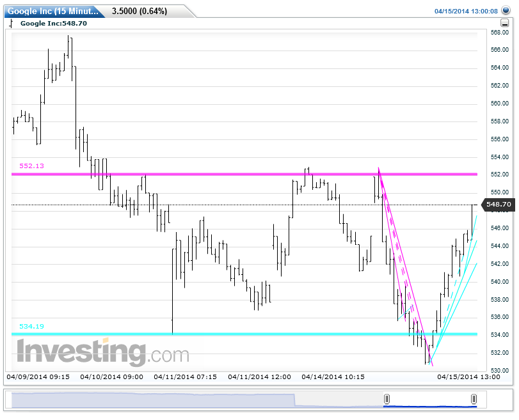The image size is (519, 420).
Task: Click the 04/15/2014 13:00 axis label
Action: (x=468, y=377)
